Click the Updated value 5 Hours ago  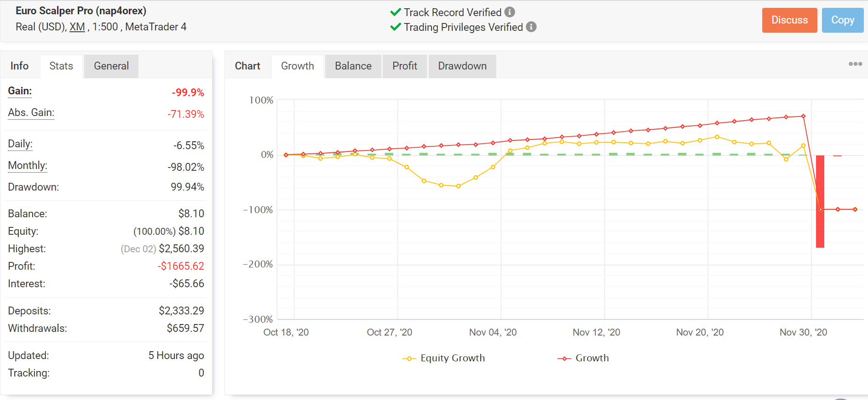point(176,355)
